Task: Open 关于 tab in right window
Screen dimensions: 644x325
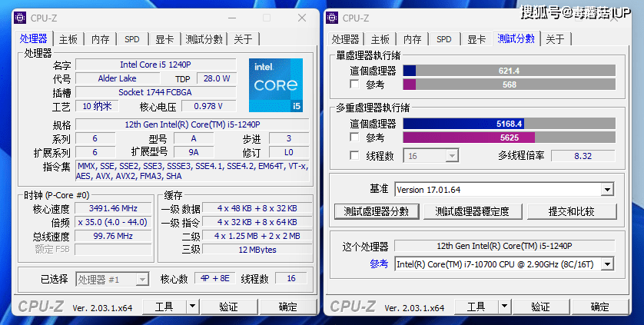Action: (556, 39)
